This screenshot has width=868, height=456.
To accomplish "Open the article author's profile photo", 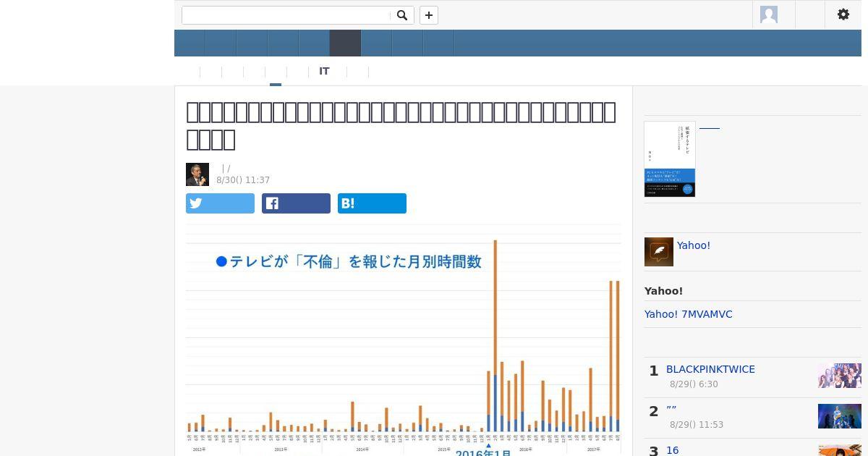I will pyautogui.click(x=197, y=174).
